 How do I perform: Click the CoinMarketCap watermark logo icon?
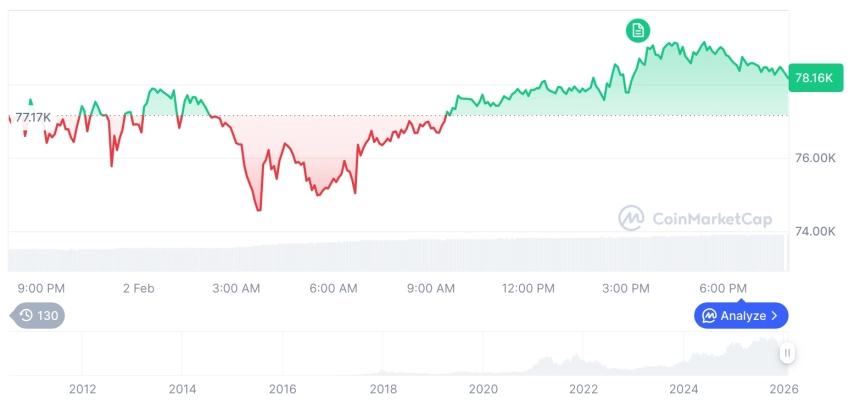click(631, 218)
